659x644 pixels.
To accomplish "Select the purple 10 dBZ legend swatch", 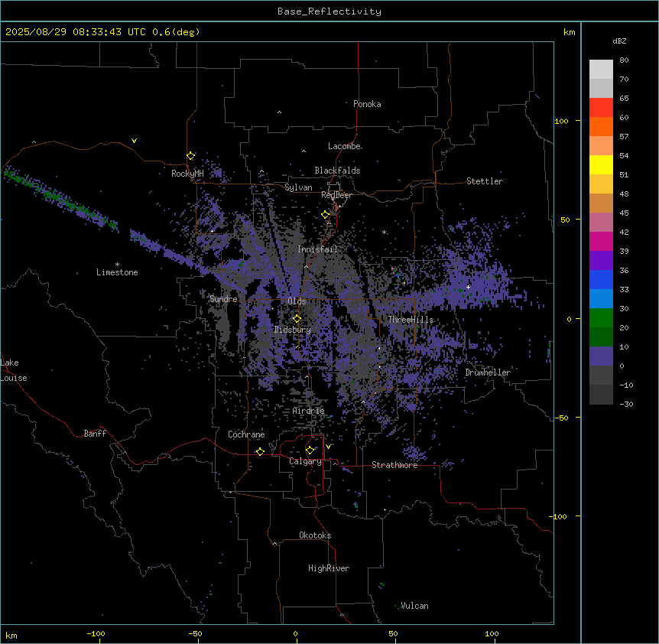I will (601, 356).
